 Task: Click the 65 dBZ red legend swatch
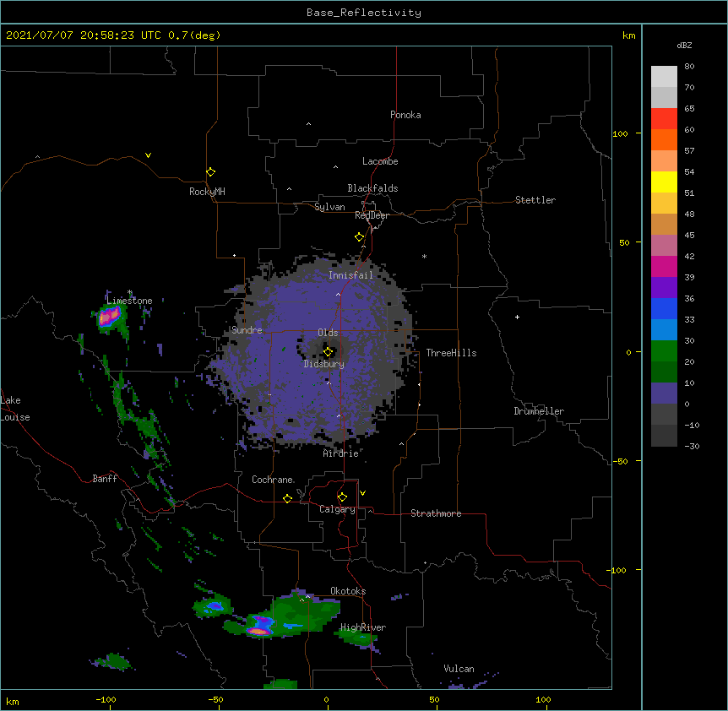664,119
